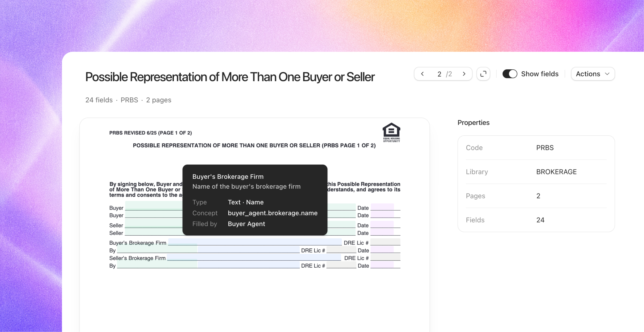Click the Buyer's Brokerage Firm name field

coord(255,242)
